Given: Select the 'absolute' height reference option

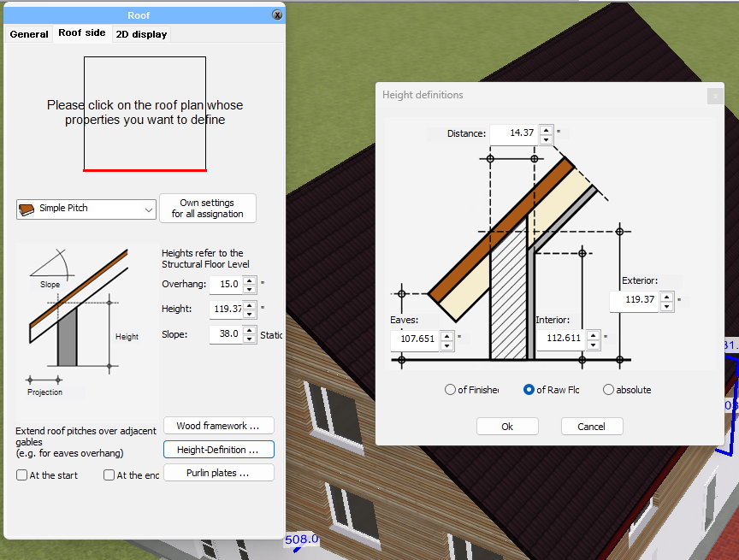Looking at the screenshot, I should tap(609, 389).
